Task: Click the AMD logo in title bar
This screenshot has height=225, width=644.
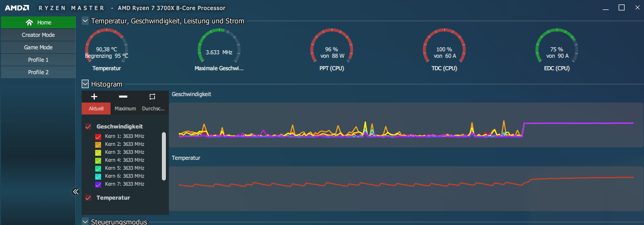Action: (x=16, y=8)
